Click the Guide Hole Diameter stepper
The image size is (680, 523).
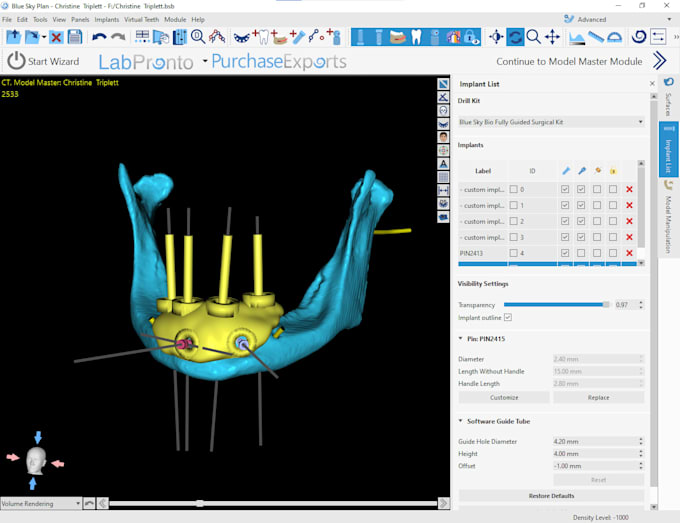tap(641, 441)
